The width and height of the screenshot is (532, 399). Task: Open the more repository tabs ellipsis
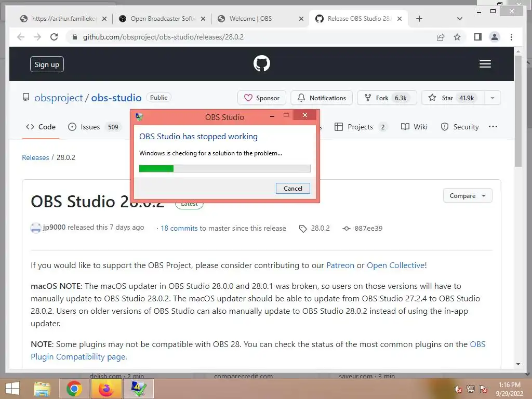493,127
